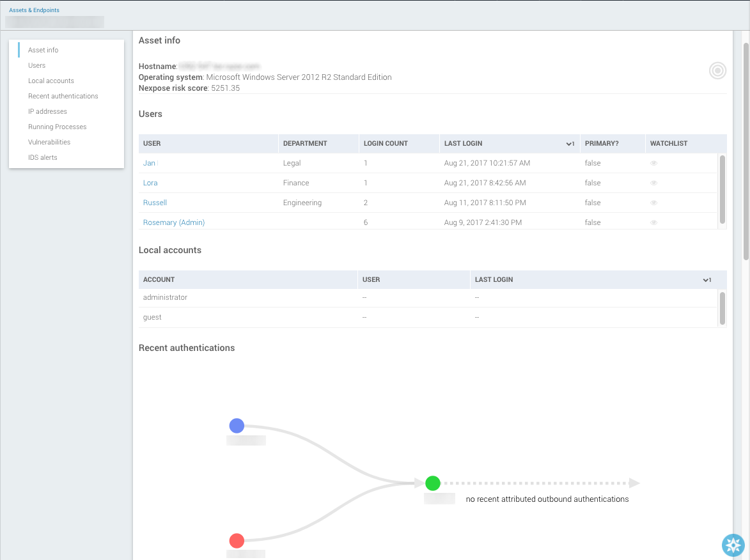
Task: Open the Assets & Endpoints breadcrumb link
Action: [x=35, y=10]
